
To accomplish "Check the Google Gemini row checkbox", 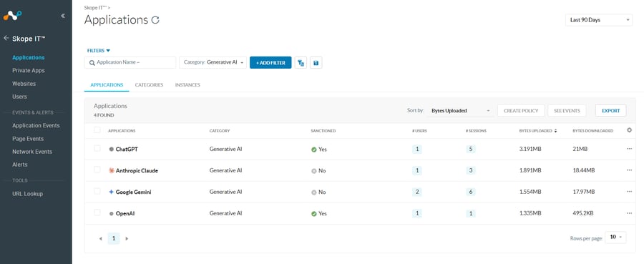I will 97,191.
